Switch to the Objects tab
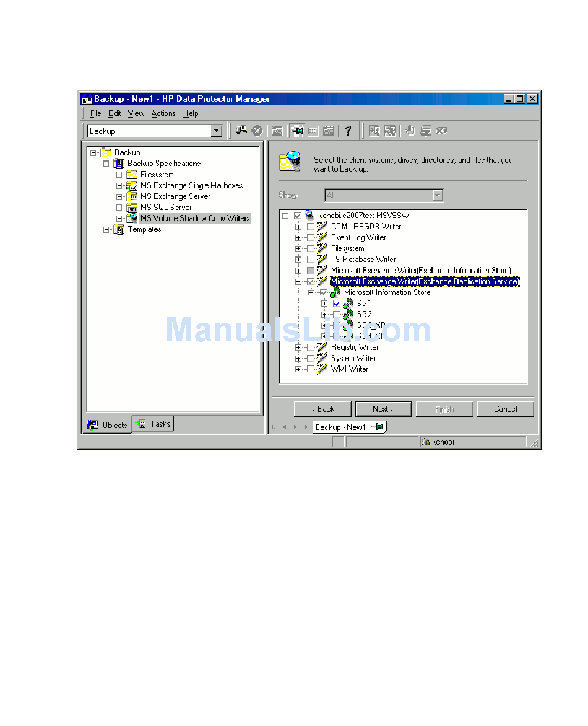 pos(107,425)
